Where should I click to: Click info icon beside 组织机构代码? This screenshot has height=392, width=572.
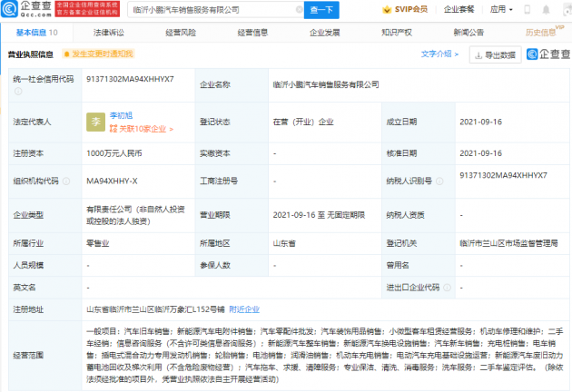coord(66,181)
